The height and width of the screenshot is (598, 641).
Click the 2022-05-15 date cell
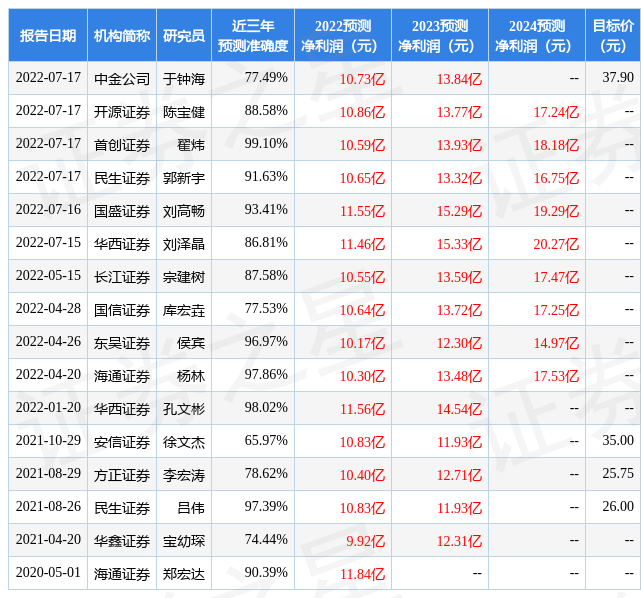(x=48, y=275)
